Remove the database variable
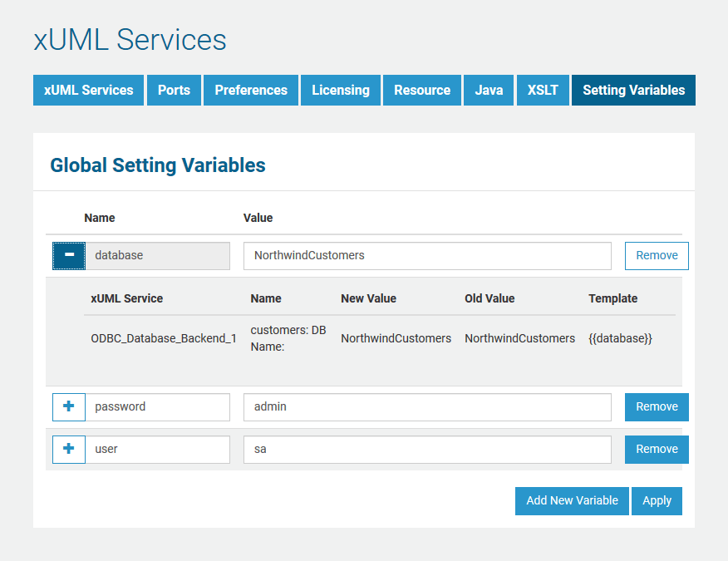The width and height of the screenshot is (728, 561). (x=657, y=255)
